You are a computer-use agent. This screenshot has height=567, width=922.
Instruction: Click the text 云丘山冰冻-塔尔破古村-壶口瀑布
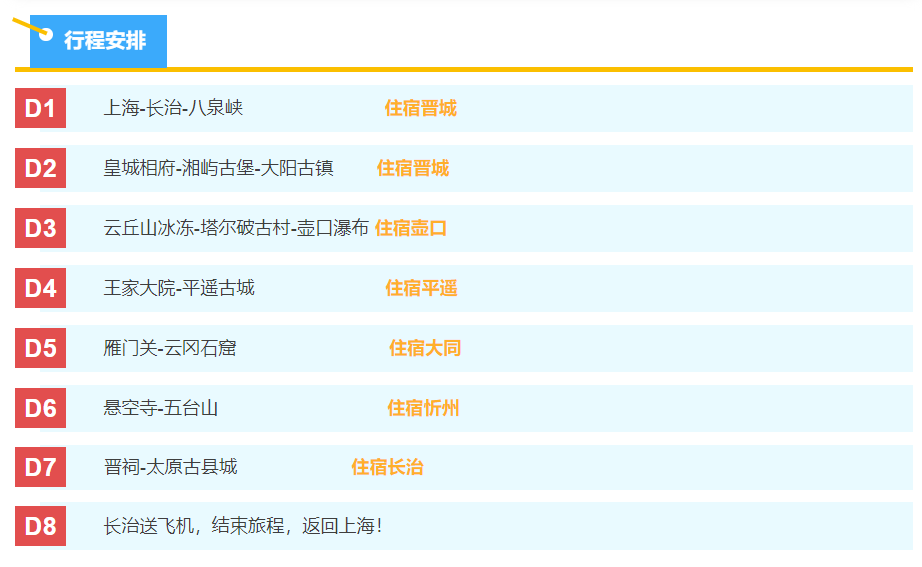tap(236, 228)
